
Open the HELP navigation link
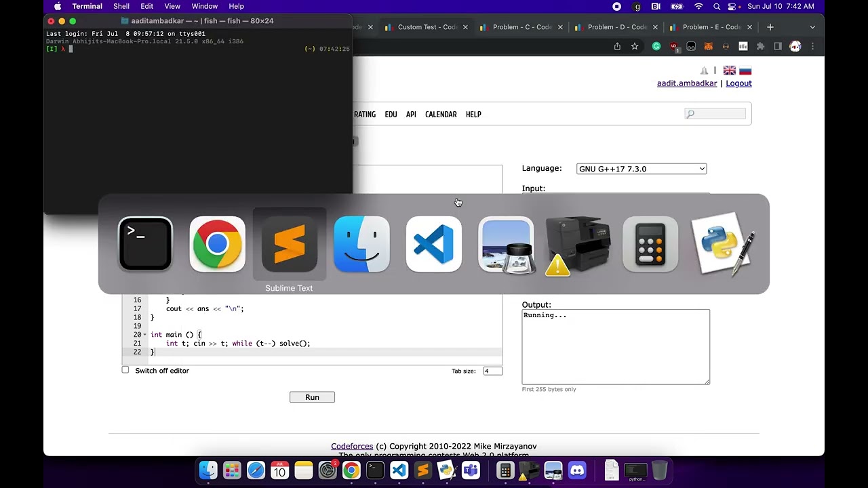click(x=473, y=115)
